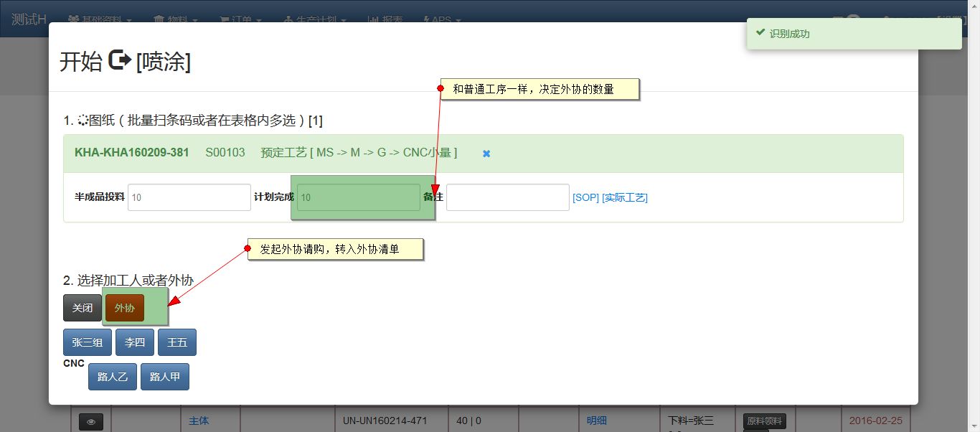Click inside the 备注 remark input field
980x432 pixels.
tap(507, 197)
